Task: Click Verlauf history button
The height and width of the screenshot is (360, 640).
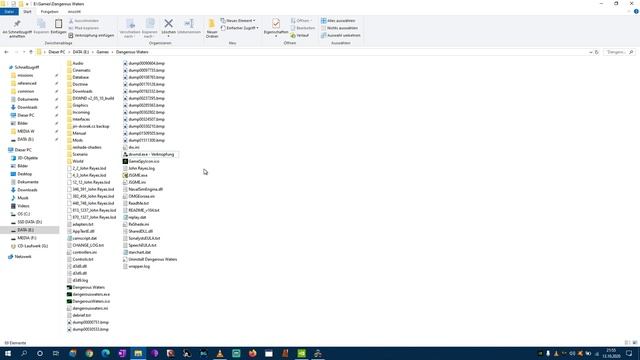Action: pyautogui.click(x=300, y=36)
